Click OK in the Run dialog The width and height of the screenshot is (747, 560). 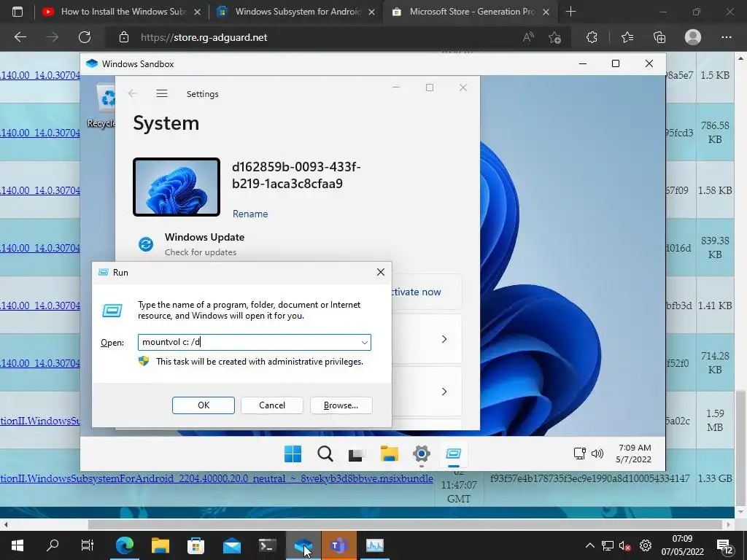204,405
